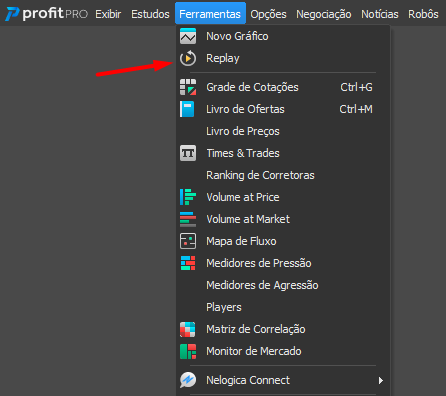Click the Mapa de Fluxo icon
Screen dimensions: 446x396
pos(188,241)
